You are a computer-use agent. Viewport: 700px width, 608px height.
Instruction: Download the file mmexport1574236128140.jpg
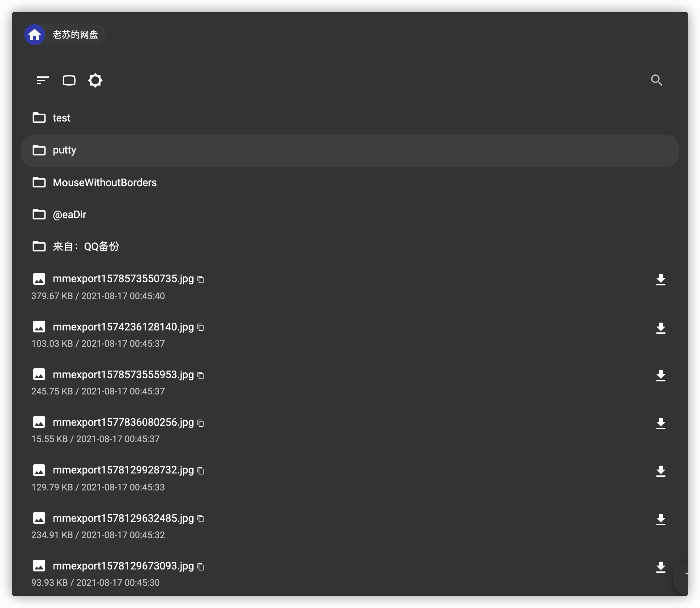[660, 327]
